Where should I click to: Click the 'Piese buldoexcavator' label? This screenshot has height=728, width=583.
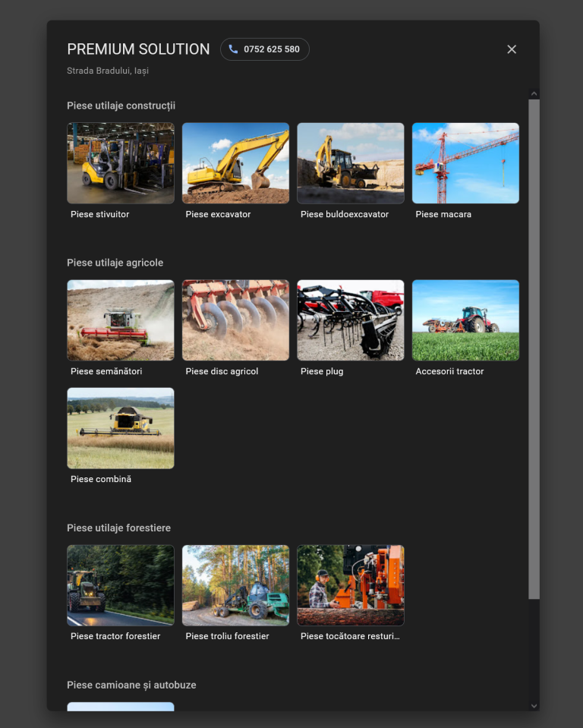[x=345, y=214]
